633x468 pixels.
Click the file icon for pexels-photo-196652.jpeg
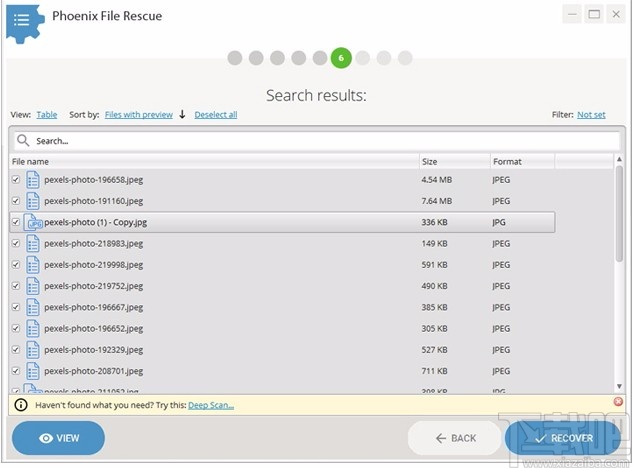point(33,329)
